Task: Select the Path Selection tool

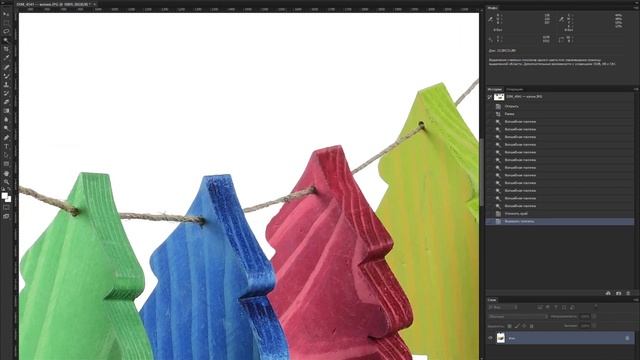Action: coord(6,155)
